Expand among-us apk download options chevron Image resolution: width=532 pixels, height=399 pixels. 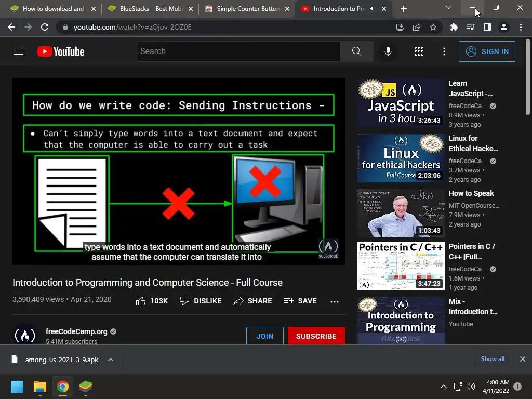[x=111, y=360]
